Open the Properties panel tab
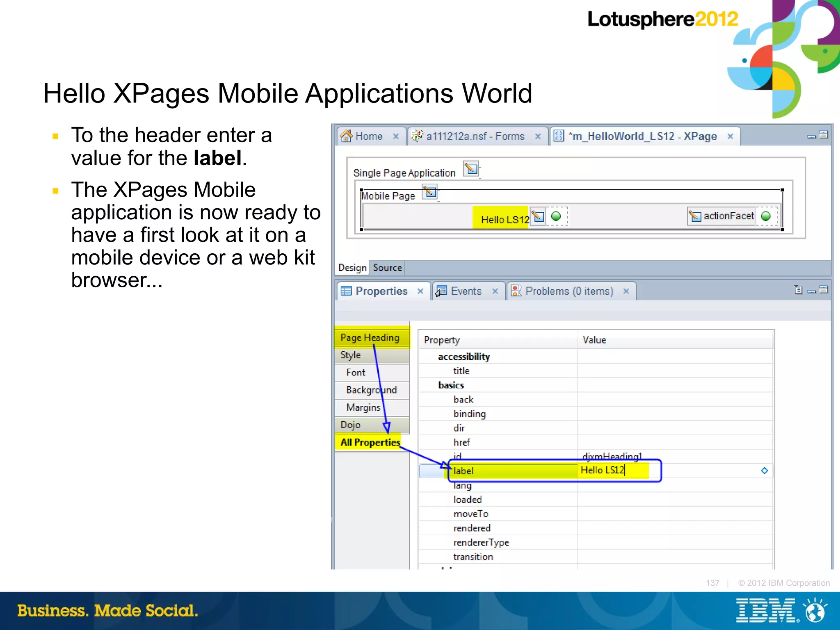Screen dimensions: 840x630 (383, 291)
